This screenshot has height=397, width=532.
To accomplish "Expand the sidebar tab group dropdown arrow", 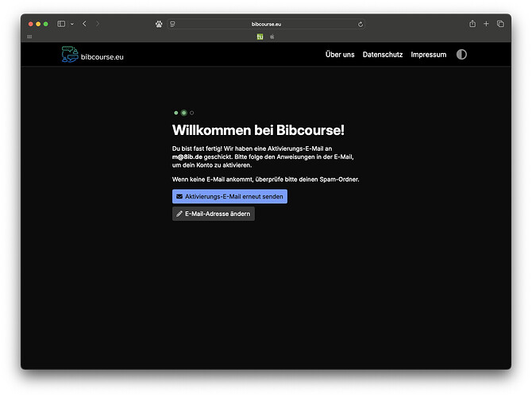I will 71,24.
